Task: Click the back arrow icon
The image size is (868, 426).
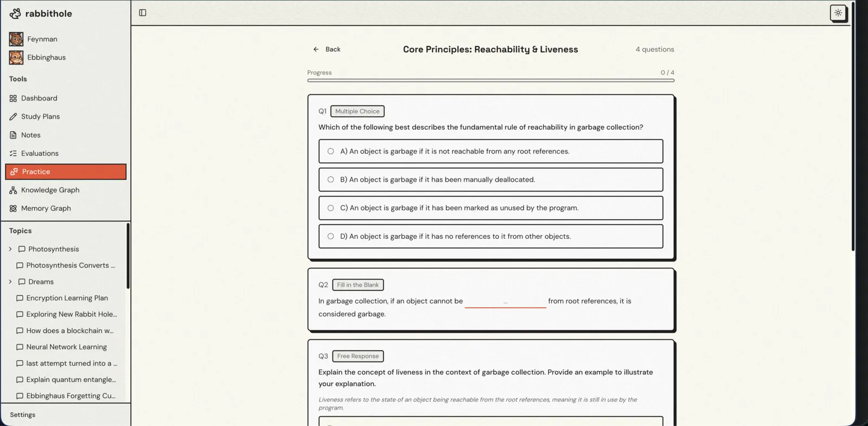Action: 316,49
